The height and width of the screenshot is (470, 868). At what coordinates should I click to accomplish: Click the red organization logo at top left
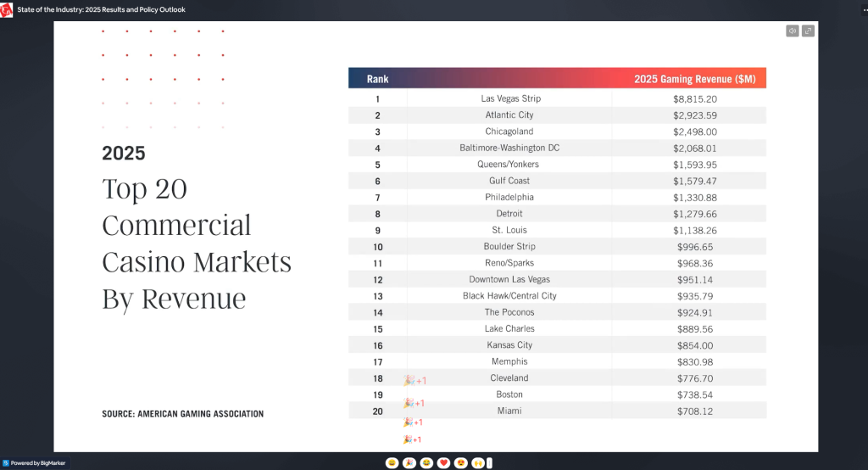pos(7,9)
